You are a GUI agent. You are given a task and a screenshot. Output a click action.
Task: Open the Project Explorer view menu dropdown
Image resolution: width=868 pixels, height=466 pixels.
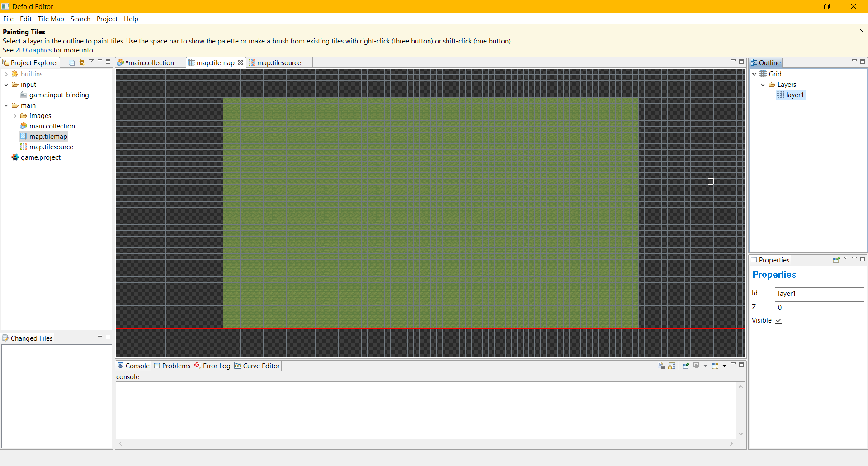(91, 61)
